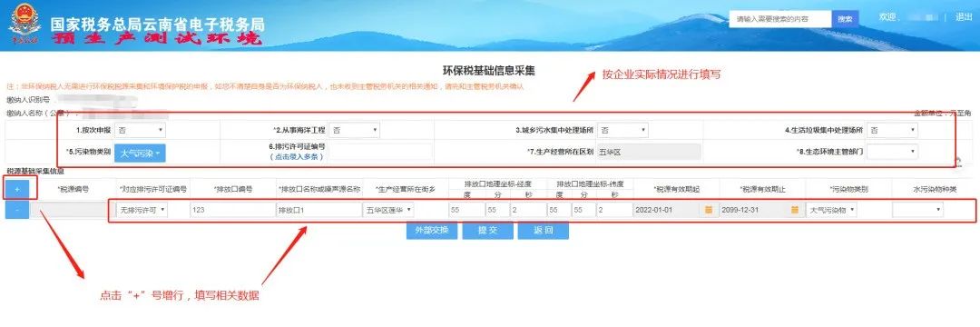This screenshot has height=327, width=980.
Task: Click the 国家税务总局云南省电子税务局 site title
Action: 158,24
